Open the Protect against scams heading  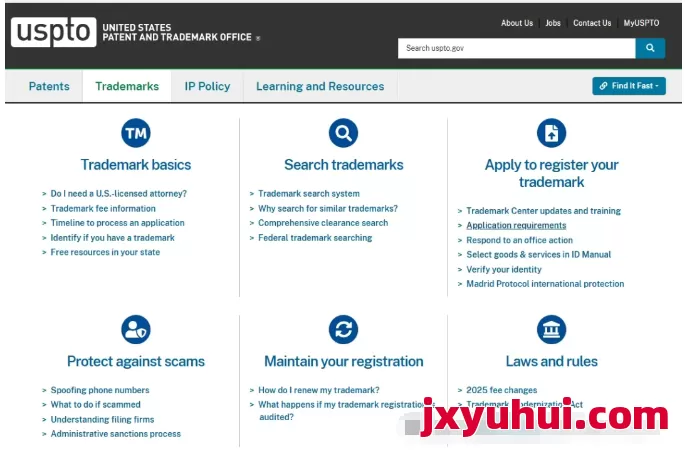coord(136,361)
